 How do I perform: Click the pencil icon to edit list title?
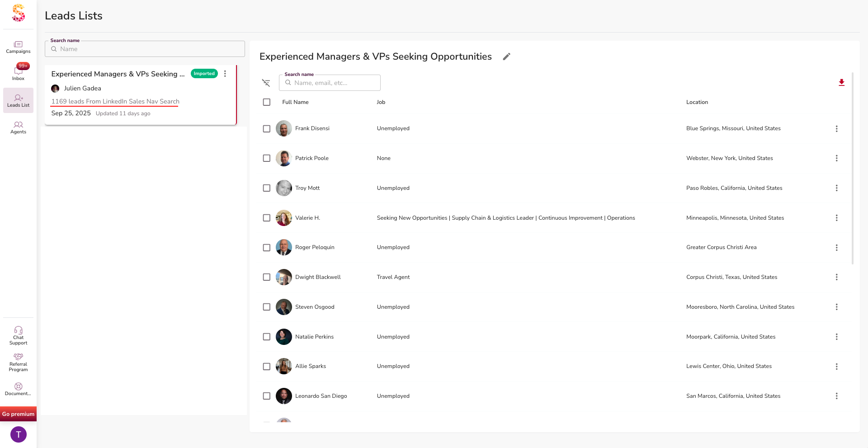(506, 57)
